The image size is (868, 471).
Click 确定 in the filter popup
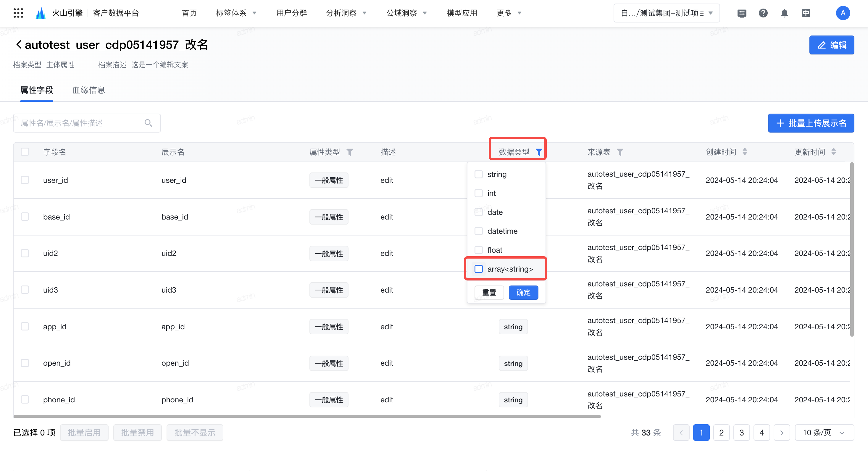click(523, 292)
